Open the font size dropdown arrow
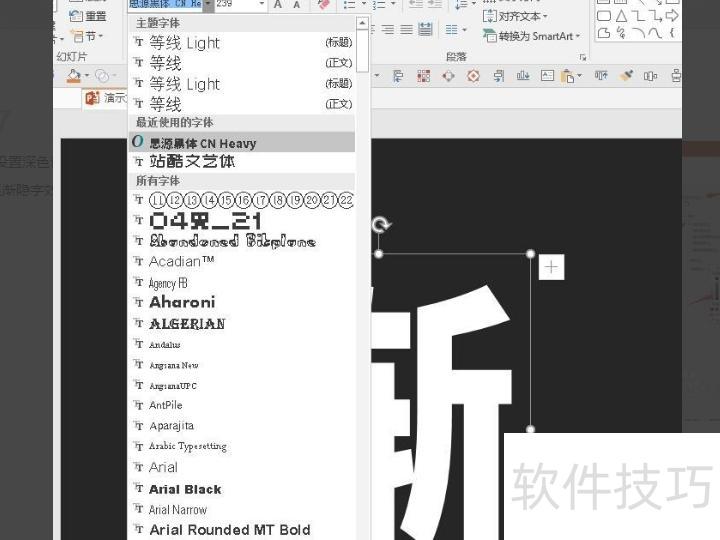Image resolution: width=720 pixels, height=540 pixels. 262,4
